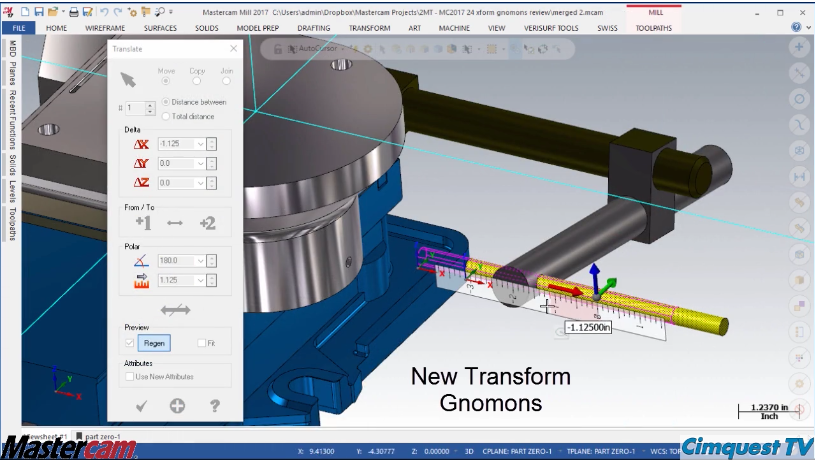Open the delta Z value dropdown

point(200,182)
